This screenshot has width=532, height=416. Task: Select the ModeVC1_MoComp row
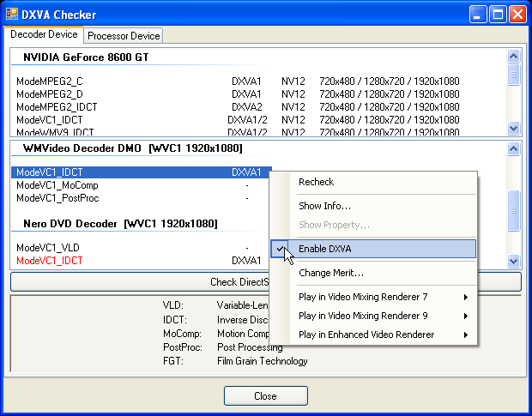(x=142, y=185)
